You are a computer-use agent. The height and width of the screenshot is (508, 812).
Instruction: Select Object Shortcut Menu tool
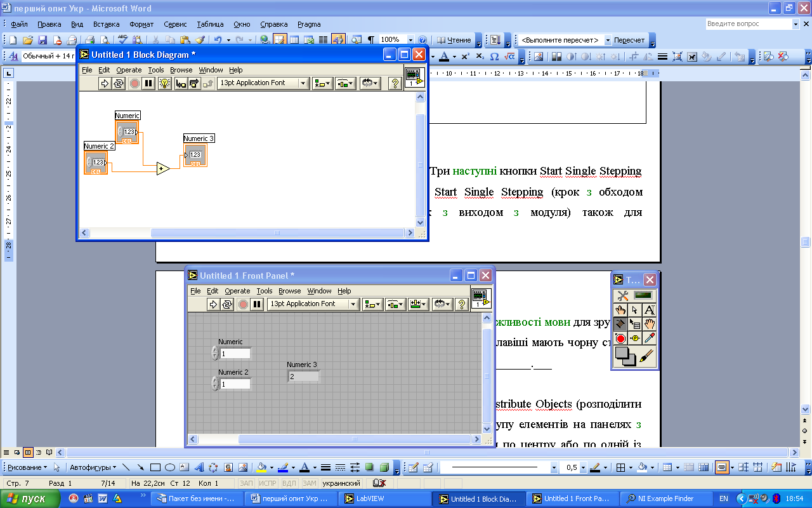pyautogui.click(x=635, y=324)
